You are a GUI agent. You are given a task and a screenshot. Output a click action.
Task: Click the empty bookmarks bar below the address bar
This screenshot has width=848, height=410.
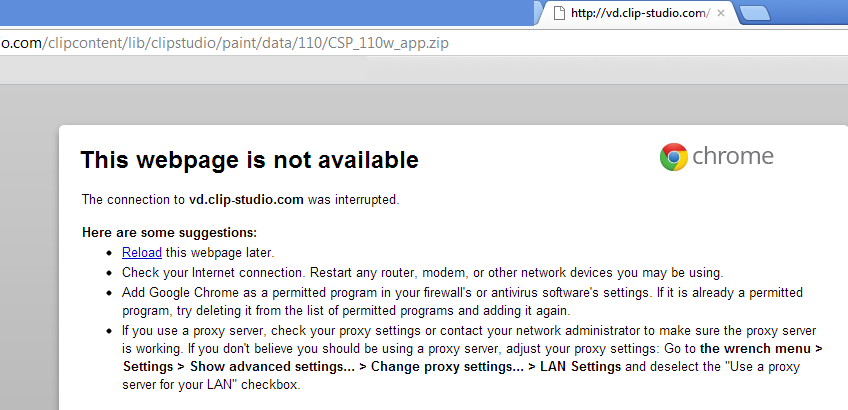pyautogui.click(x=424, y=70)
